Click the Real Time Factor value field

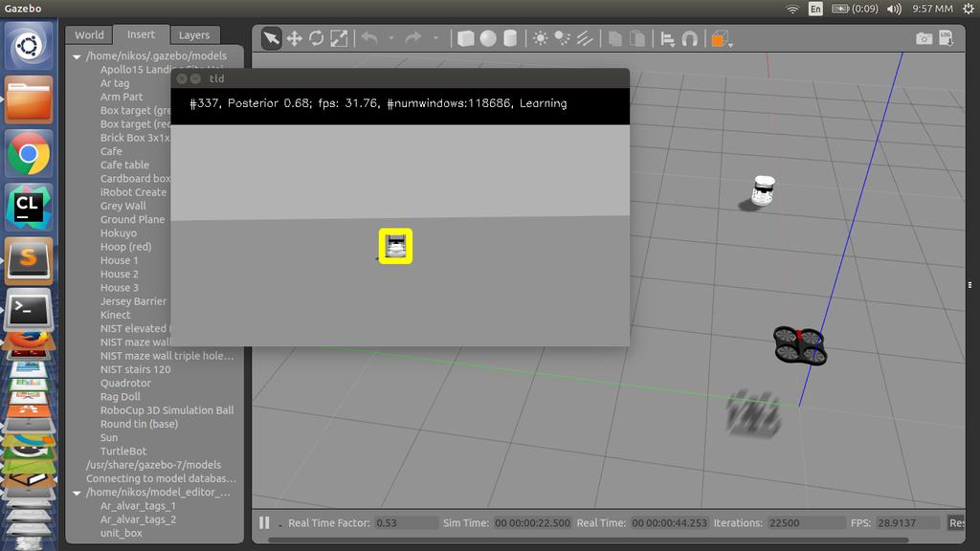406,523
